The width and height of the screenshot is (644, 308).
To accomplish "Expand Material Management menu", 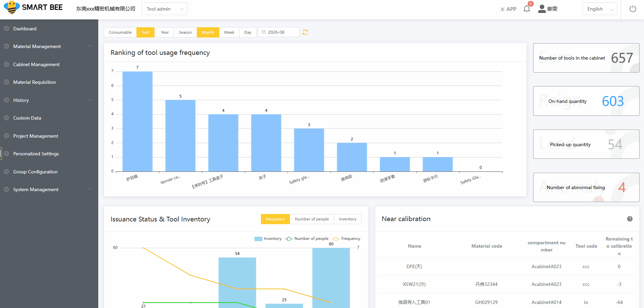I will click(49, 46).
